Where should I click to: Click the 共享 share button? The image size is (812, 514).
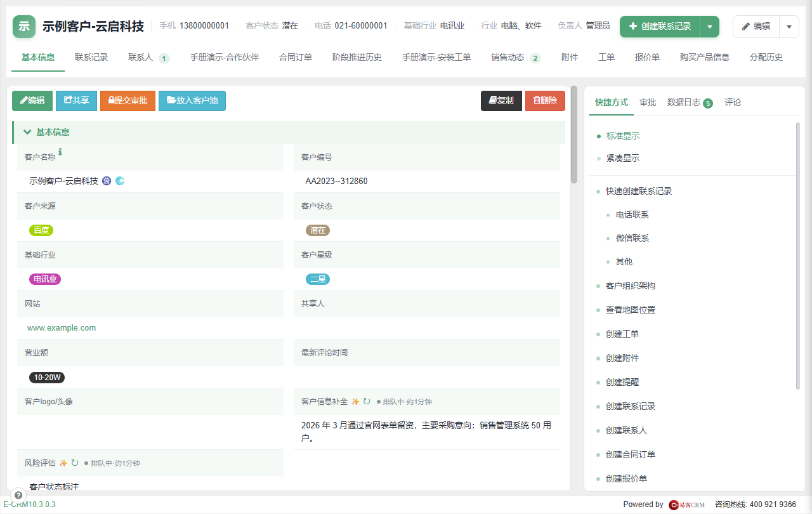[76, 100]
